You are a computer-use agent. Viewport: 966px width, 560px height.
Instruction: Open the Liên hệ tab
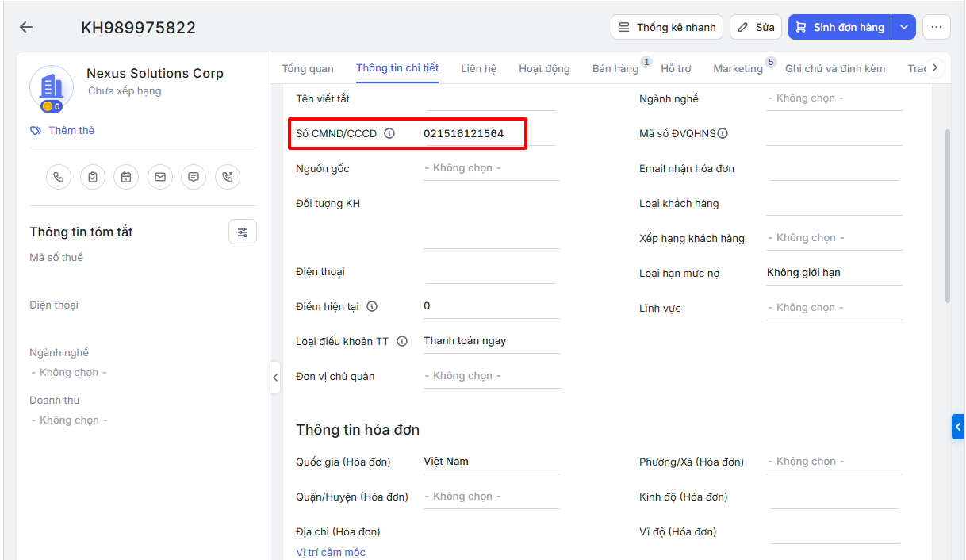click(x=479, y=68)
